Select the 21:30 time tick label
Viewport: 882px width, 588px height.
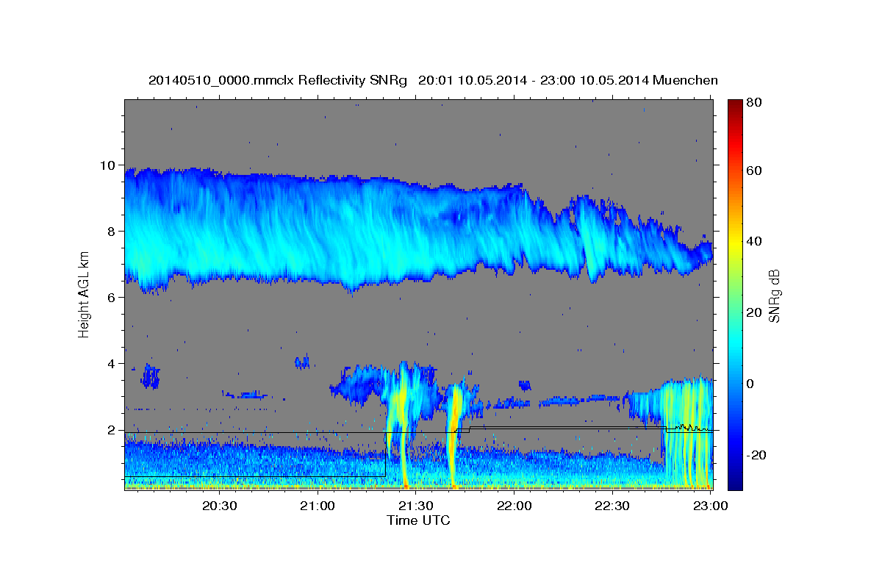tap(416, 506)
